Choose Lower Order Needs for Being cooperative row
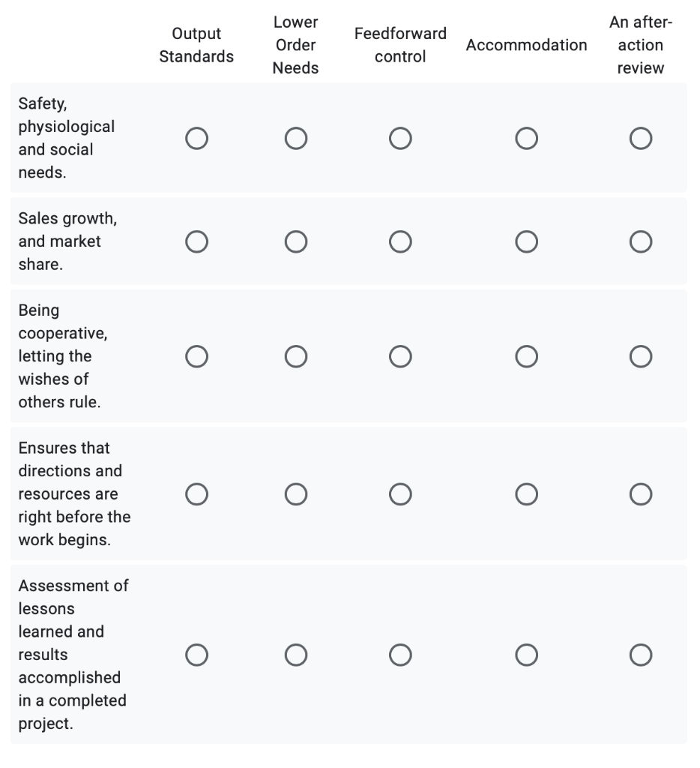 297,356
